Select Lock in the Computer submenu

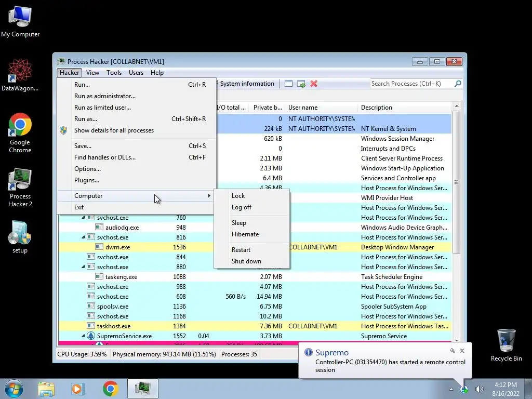click(x=251, y=196)
